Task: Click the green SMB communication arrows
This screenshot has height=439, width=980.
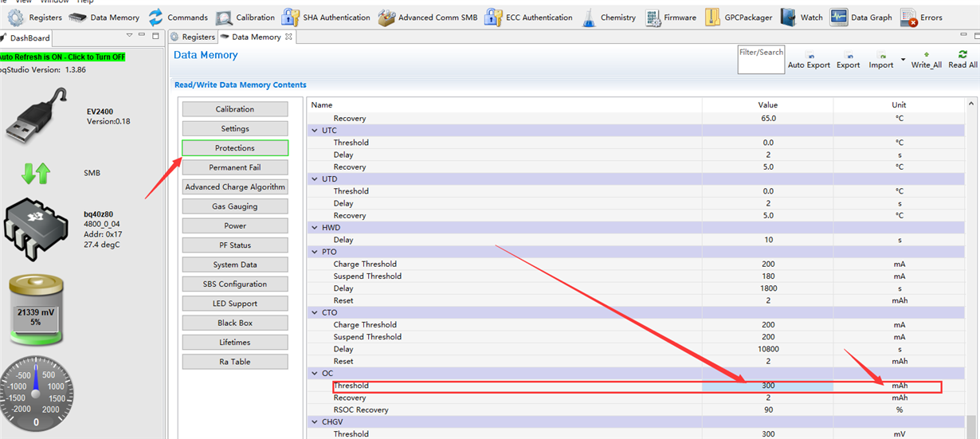Action: coord(35,172)
